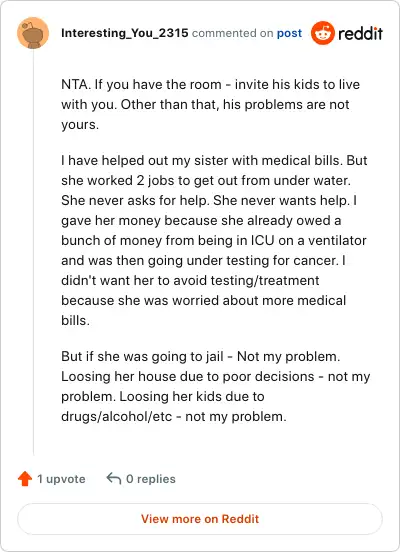Click the line "bunch of money from being in ICU"
Viewport: 400px width, 552px height.
pos(214,240)
